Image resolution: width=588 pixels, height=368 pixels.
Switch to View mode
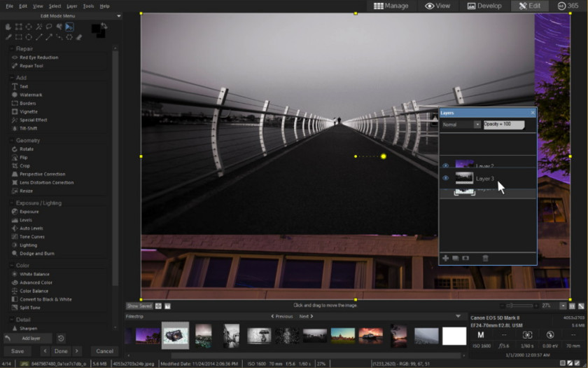[x=437, y=6]
